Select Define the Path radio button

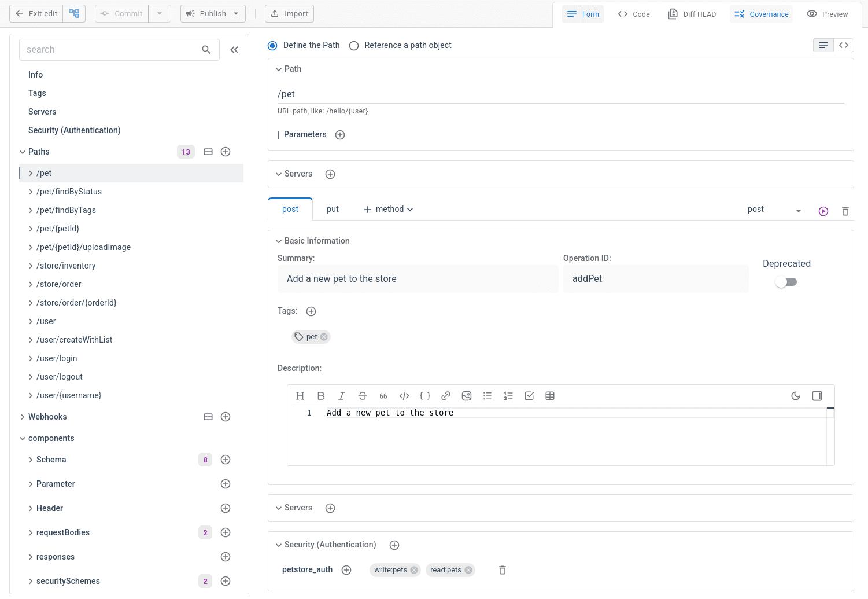(272, 46)
